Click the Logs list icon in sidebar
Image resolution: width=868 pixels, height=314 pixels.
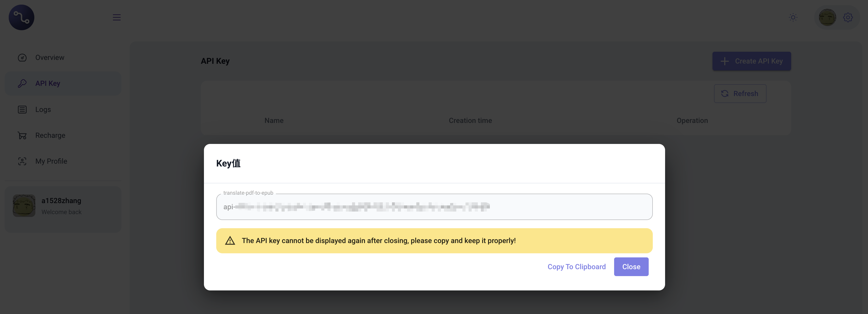[x=22, y=110]
